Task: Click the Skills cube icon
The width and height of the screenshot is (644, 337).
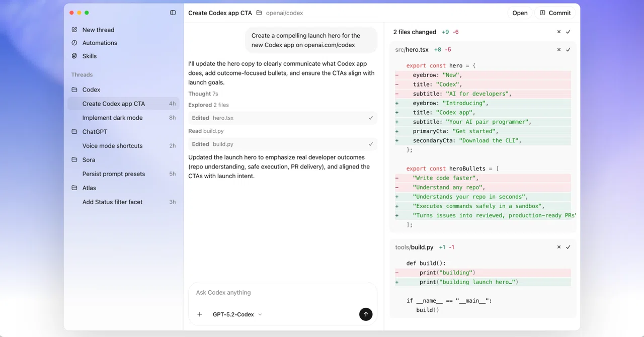Action: (x=74, y=56)
